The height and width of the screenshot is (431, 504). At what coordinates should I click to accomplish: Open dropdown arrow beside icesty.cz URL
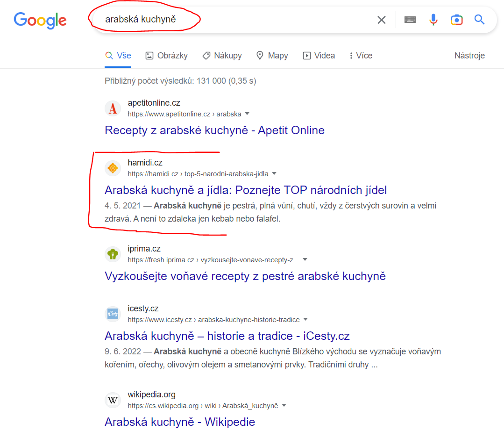[305, 319]
